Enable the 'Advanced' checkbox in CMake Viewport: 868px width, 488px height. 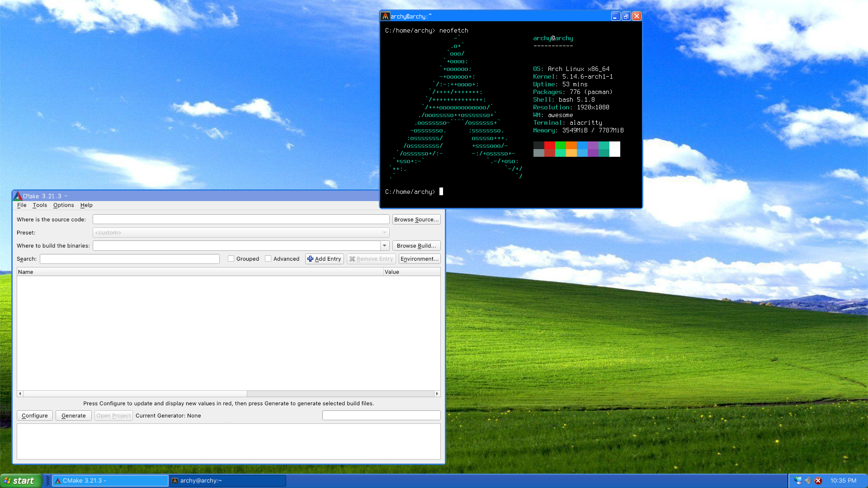(268, 258)
